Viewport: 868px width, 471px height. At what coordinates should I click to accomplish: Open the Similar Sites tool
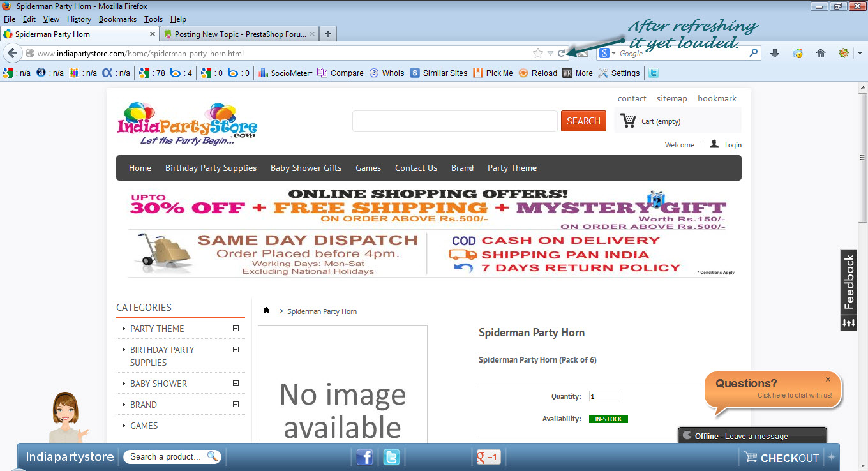click(x=439, y=73)
